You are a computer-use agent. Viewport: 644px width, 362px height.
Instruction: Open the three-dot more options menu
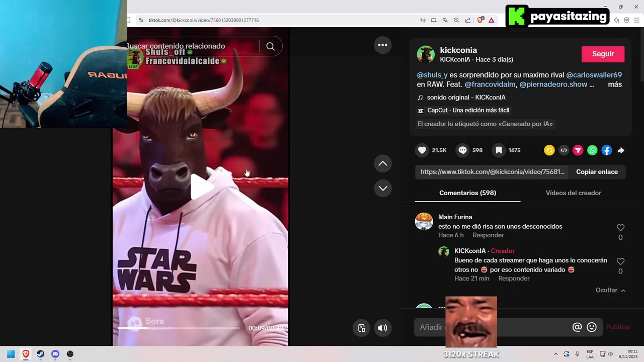(x=383, y=45)
